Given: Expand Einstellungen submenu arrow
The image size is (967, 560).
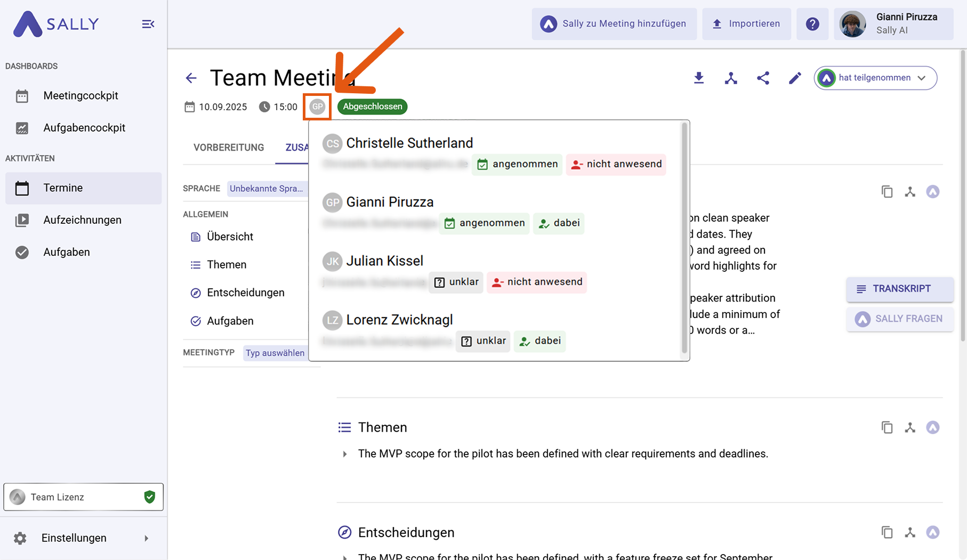Looking at the screenshot, I should click(x=146, y=538).
